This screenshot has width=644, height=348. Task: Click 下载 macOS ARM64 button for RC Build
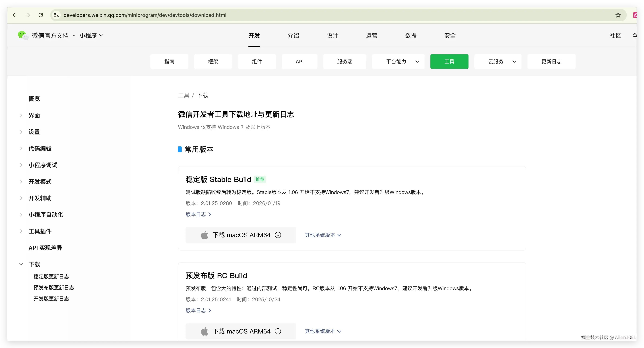[240, 331]
